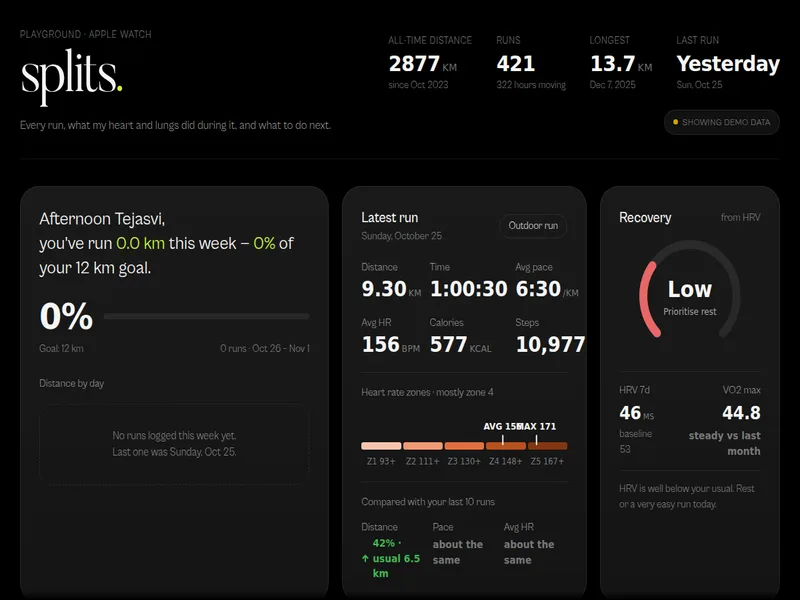800x600 pixels.
Task: Click 'Heart rate zones · mostly zone 4' label
Action: tap(428, 392)
